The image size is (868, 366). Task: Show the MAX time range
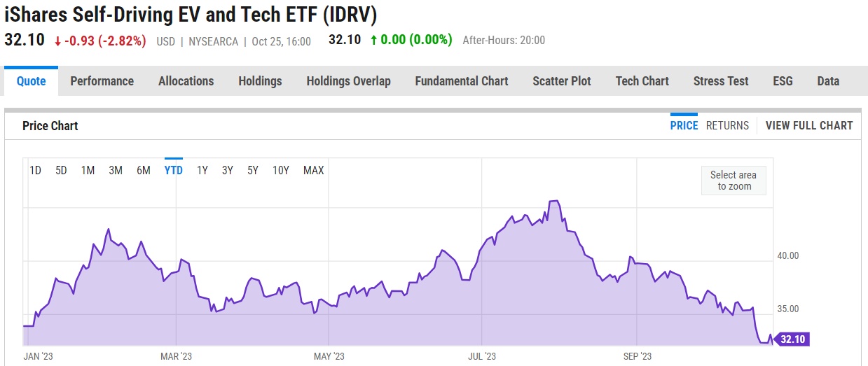tap(313, 170)
